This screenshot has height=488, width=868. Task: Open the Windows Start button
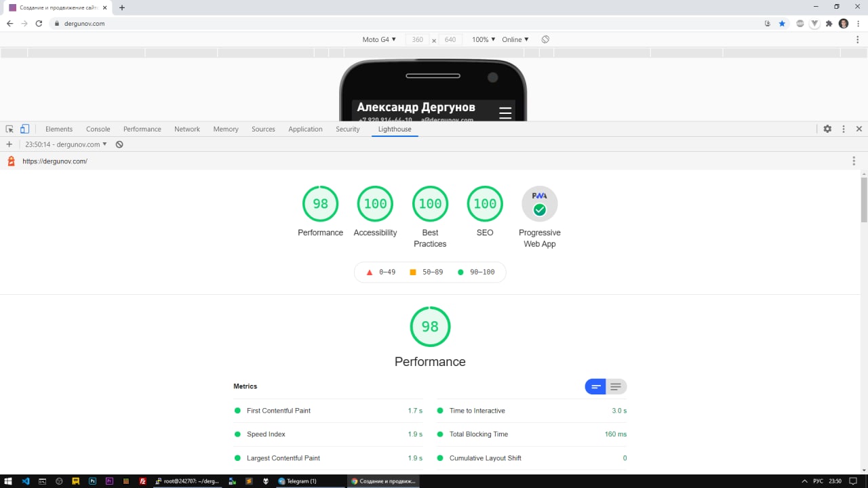[9, 481]
